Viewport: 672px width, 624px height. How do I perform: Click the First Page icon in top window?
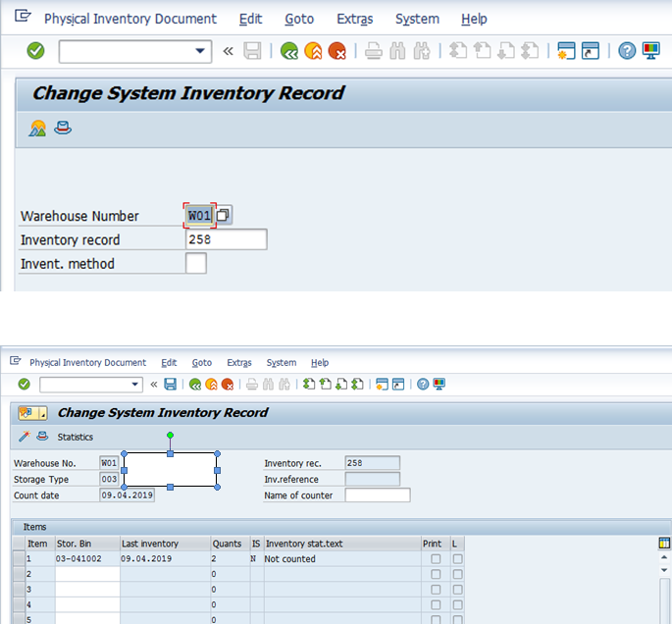tap(458, 51)
